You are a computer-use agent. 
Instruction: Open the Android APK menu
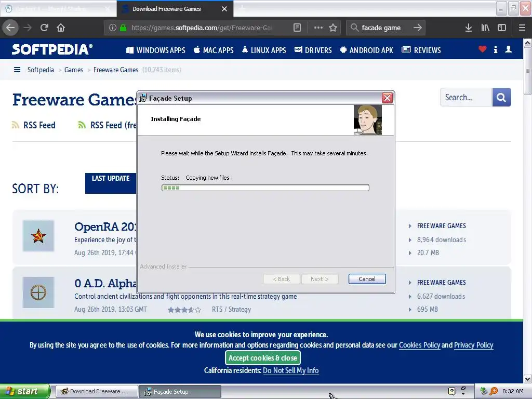pos(366,50)
